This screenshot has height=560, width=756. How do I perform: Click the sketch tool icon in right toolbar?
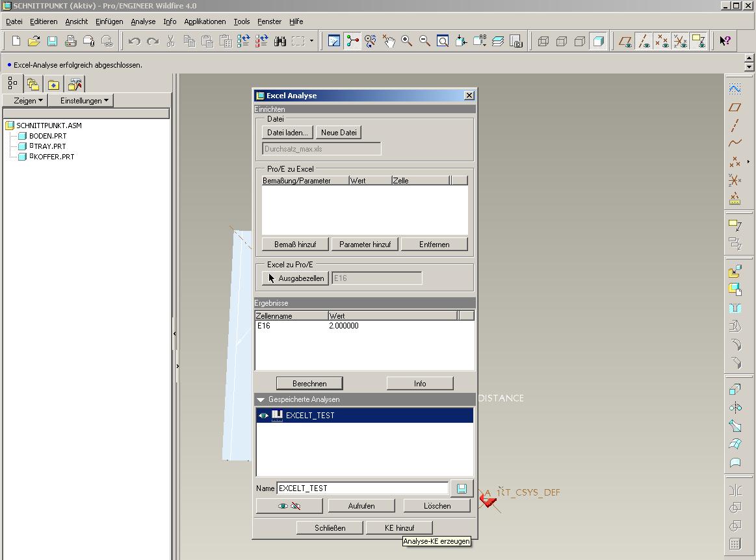735,88
